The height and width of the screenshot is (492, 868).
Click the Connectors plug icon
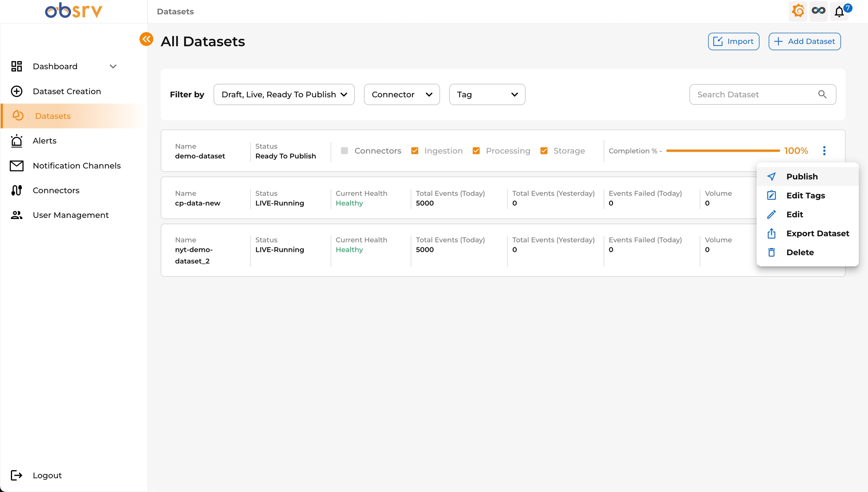pyautogui.click(x=17, y=190)
